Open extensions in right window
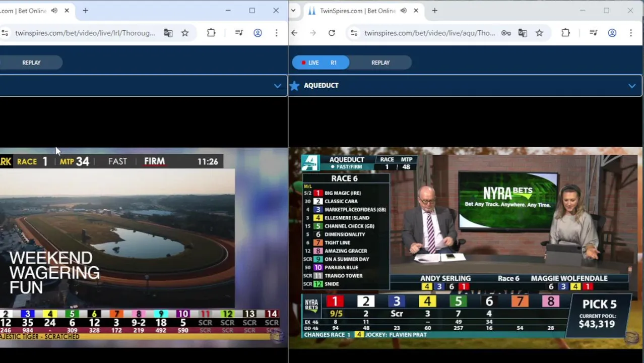The image size is (644, 363). 565,33
